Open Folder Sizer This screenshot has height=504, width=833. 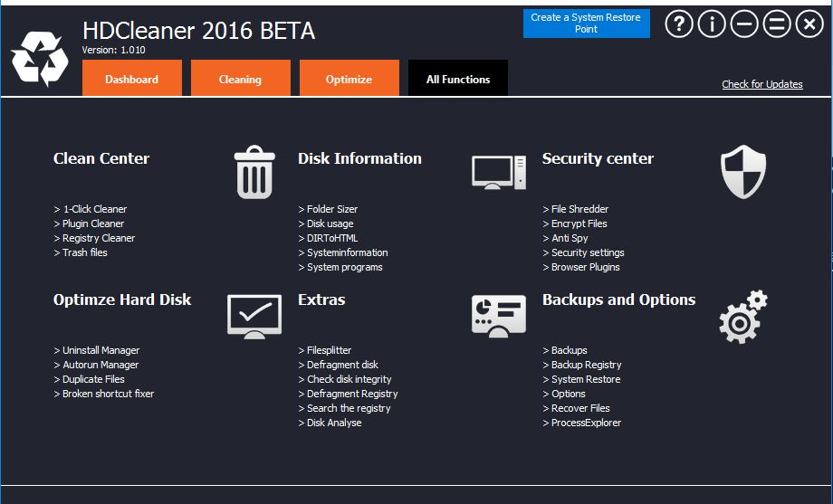tap(328, 209)
